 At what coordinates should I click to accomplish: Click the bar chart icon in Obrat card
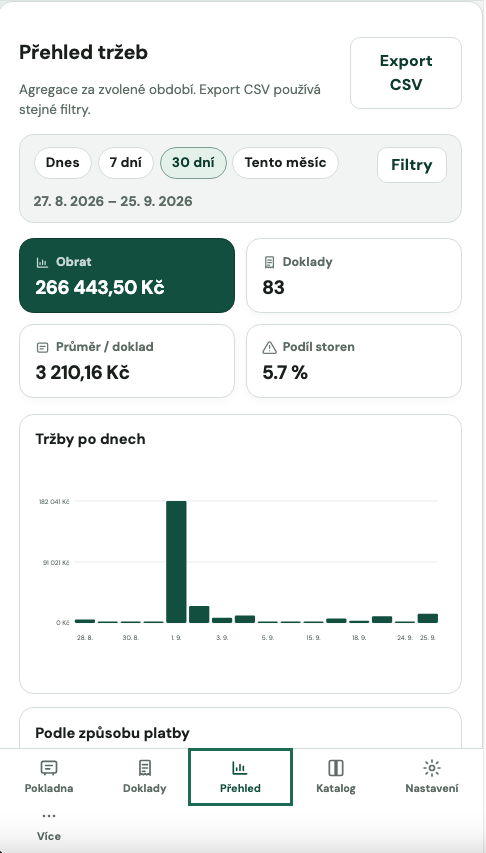pos(42,263)
